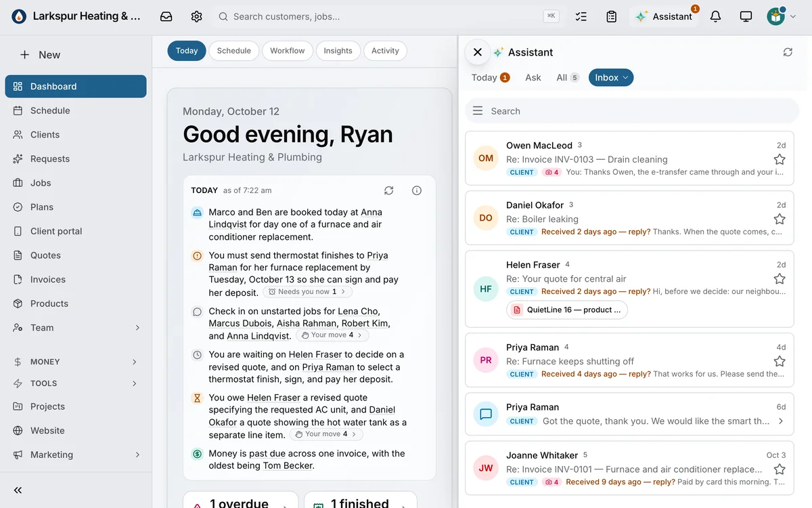The image size is (812, 508).
Task: Open the task checklist icon in top bar
Action: tap(581, 16)
